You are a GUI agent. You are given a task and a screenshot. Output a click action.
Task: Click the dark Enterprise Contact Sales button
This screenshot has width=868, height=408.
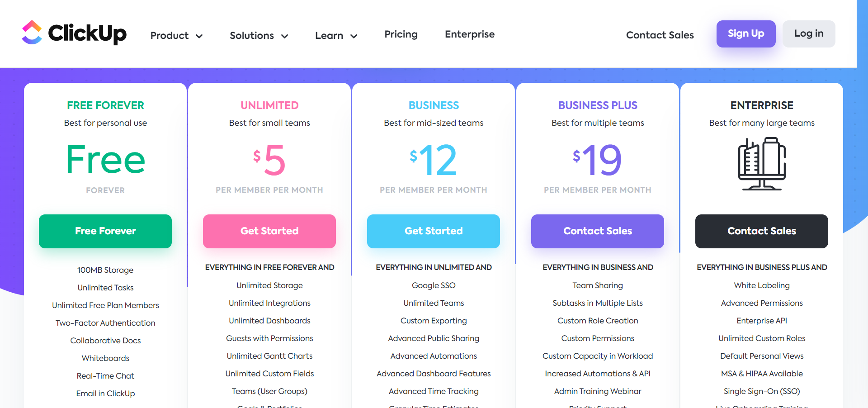[762, 231]
